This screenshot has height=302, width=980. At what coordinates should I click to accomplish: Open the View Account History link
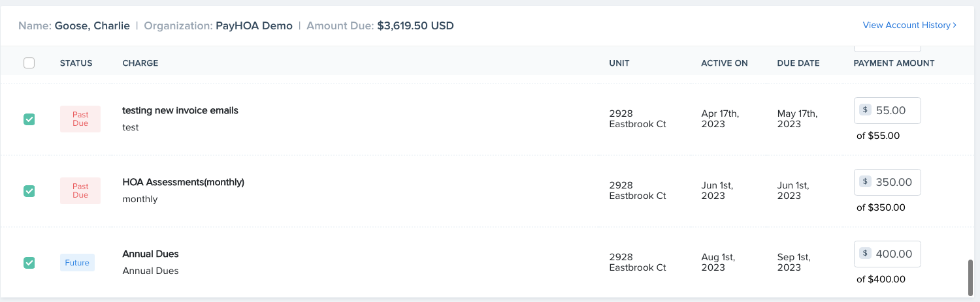tap(906, 25)
